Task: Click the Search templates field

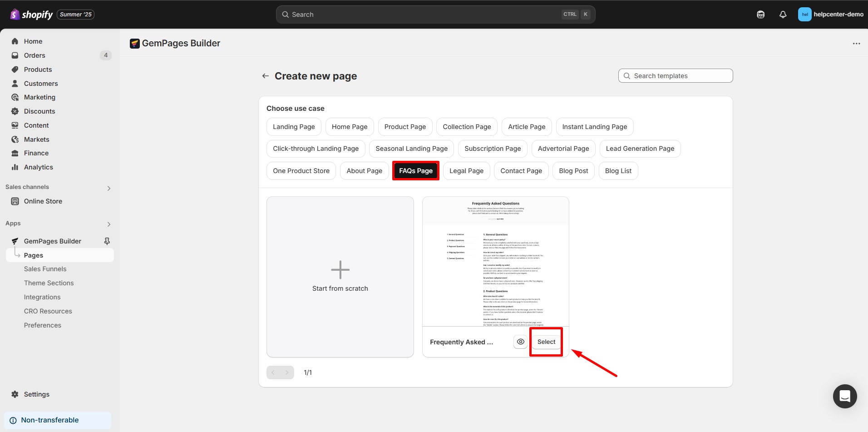Action: (x=676, y=75)
